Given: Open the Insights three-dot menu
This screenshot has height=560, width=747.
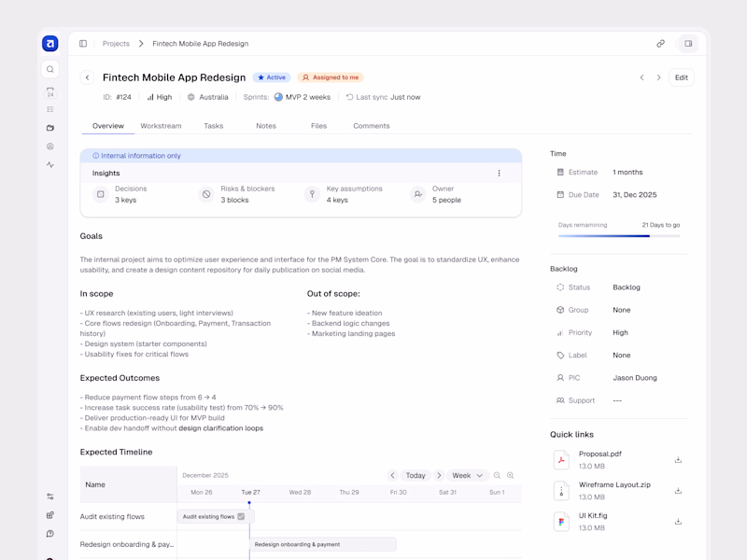Looking at the screenshot, I should click(x=499, y=174).
